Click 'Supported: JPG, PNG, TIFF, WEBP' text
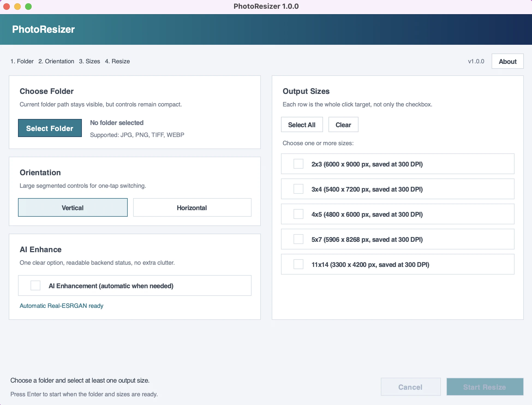Image resolution: width=532 pixels, height=405 pixels. (x=137, y=135)
